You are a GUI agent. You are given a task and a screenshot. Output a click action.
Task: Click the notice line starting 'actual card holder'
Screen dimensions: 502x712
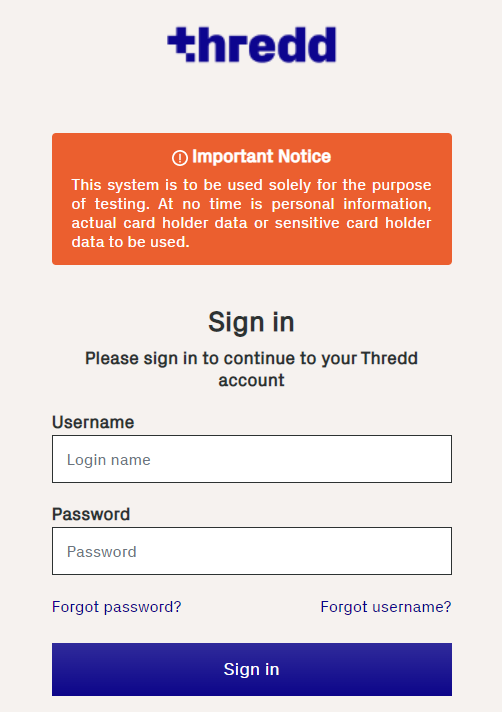tap(251, 223)
